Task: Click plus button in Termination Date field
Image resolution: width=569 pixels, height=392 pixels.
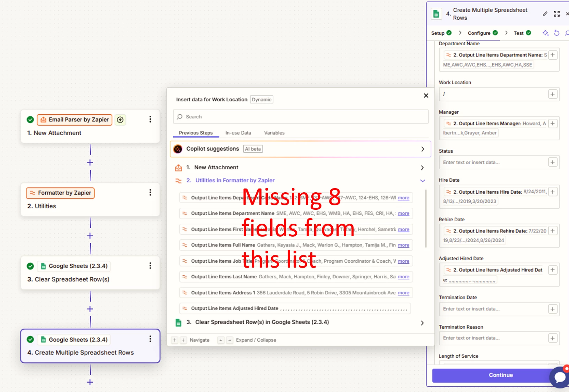Action: (x=553, y=309)
